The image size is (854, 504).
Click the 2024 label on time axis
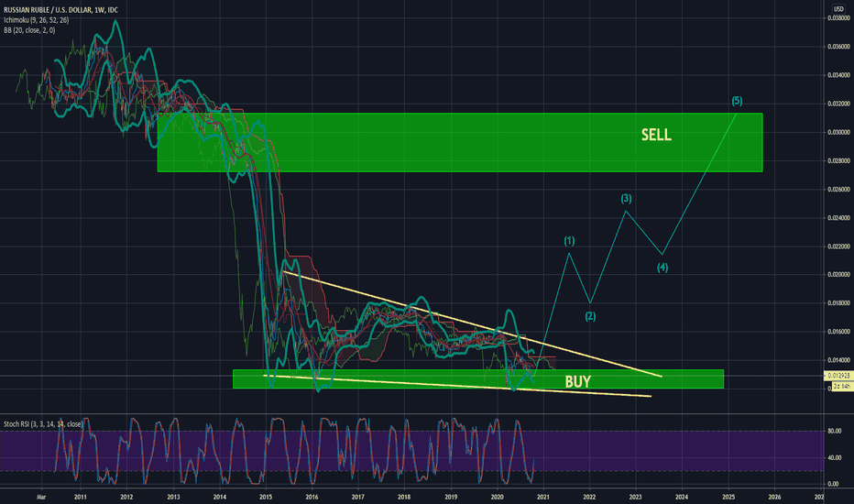pyautogui.click(x=682, y=497)
